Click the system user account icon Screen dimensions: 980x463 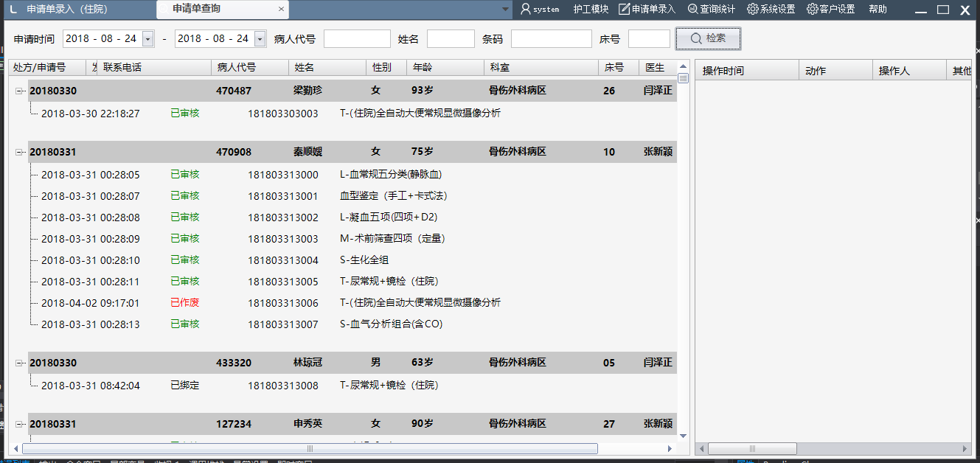click(x=526, y=10)
